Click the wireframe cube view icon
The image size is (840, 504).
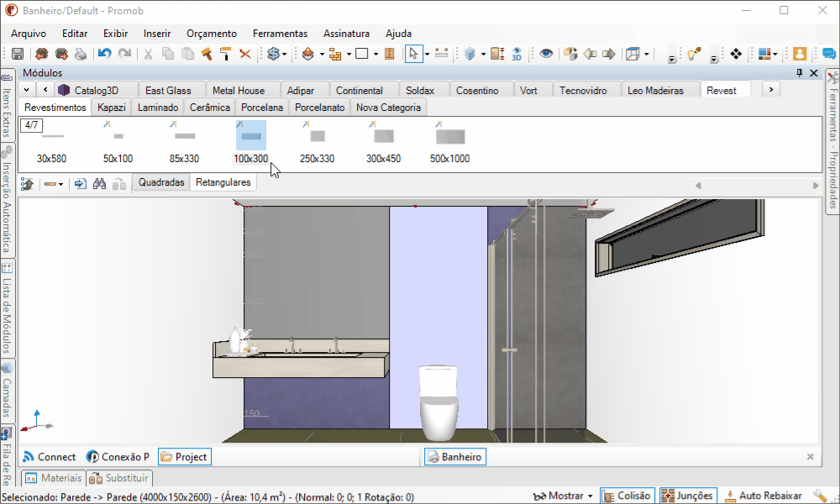coord(633,54)
